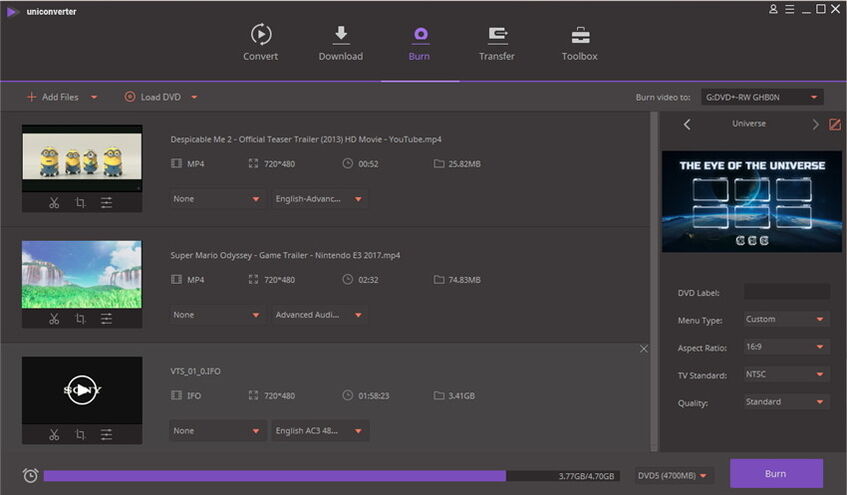Open the Menu Type dropdown
Viewport: 847px width, 495px height.
(x=786, y=319)
